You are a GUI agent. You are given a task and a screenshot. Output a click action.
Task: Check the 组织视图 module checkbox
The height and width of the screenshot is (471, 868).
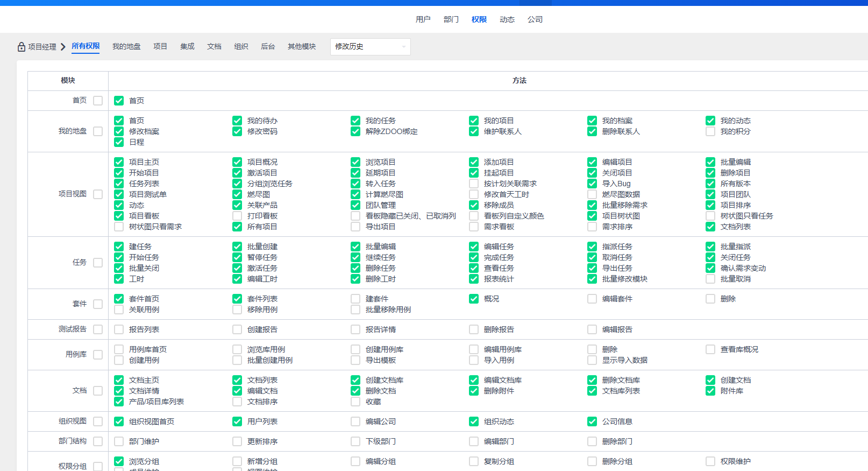98,421
